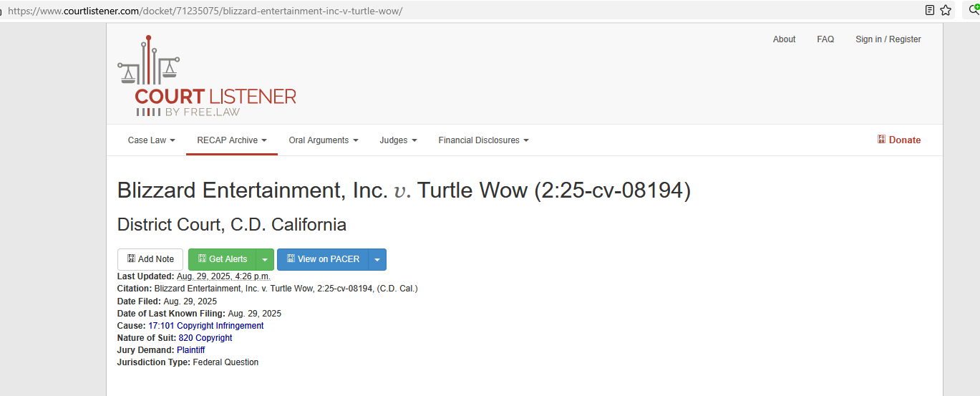Click the Donate heart icon
This screenshot has height=396, width=980.
tap(882, 140)
